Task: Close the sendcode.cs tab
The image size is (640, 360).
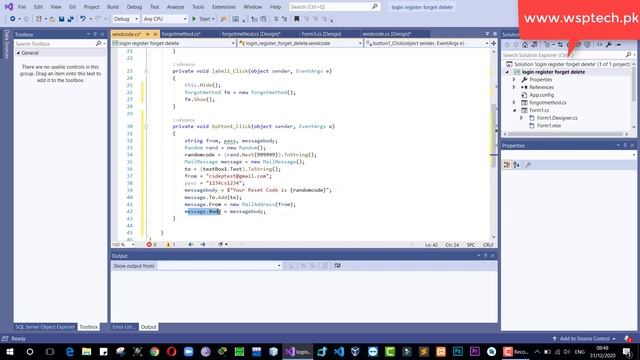Action: (x=155, y=34)
